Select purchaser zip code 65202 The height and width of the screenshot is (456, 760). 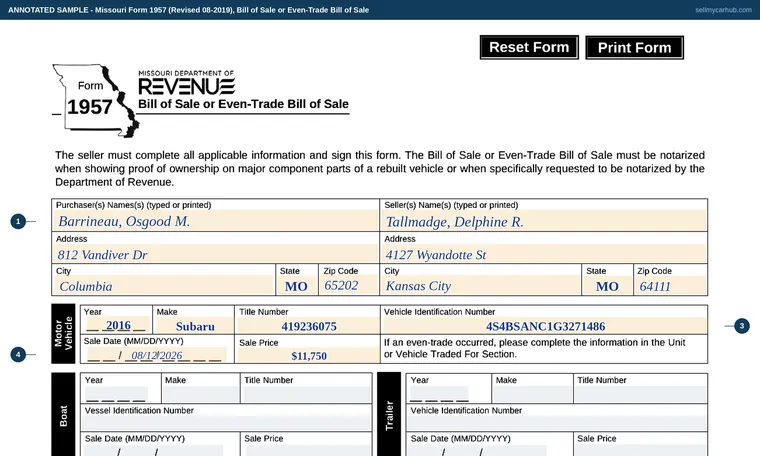pyautogui.click(x=348, y=285)
